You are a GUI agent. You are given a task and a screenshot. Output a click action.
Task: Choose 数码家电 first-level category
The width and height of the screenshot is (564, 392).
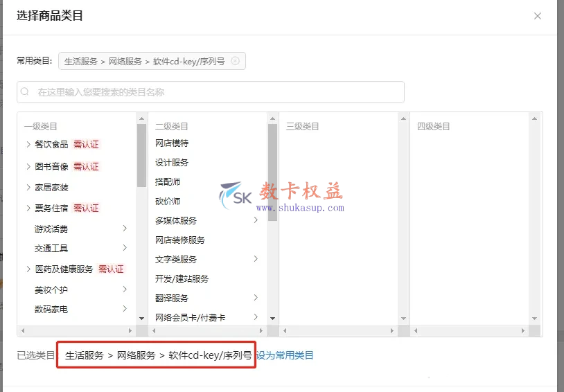pyautogui.click(x=51, y=310)
